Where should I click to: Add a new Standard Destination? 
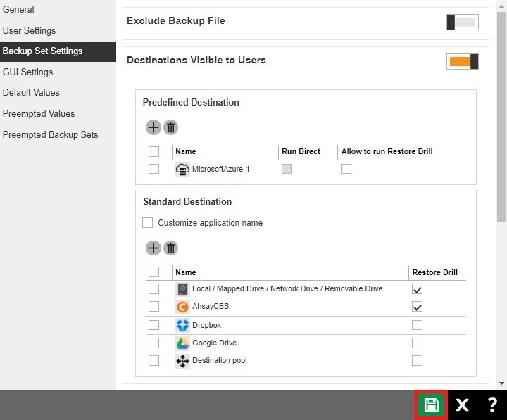click(154, 248)
